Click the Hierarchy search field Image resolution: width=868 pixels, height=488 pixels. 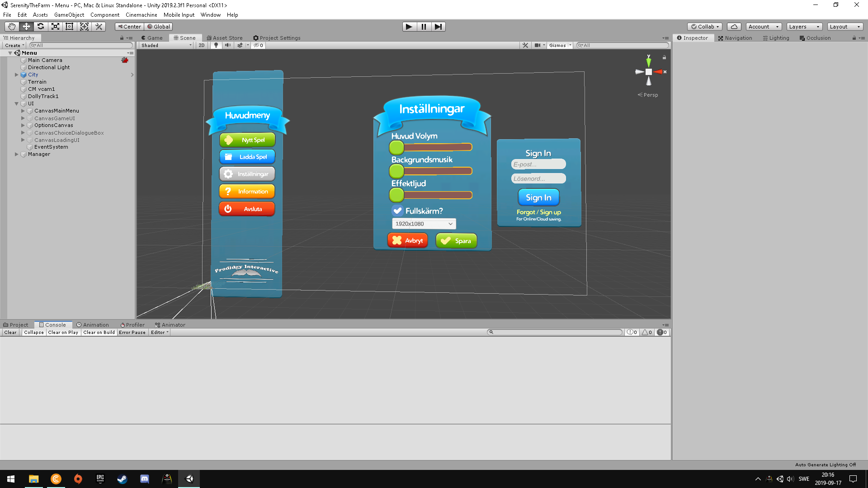(81, 45)
